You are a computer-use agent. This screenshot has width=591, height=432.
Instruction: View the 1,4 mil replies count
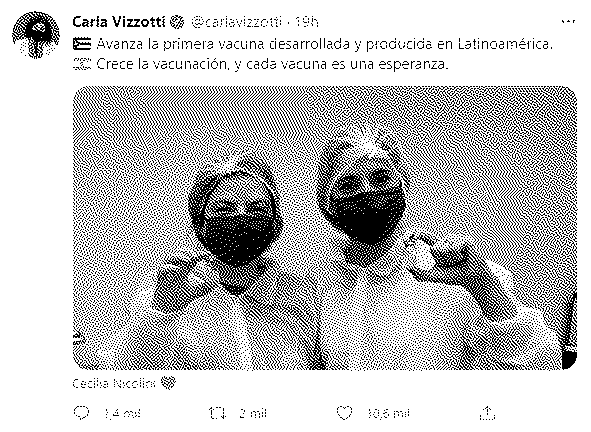pos(122,414)
